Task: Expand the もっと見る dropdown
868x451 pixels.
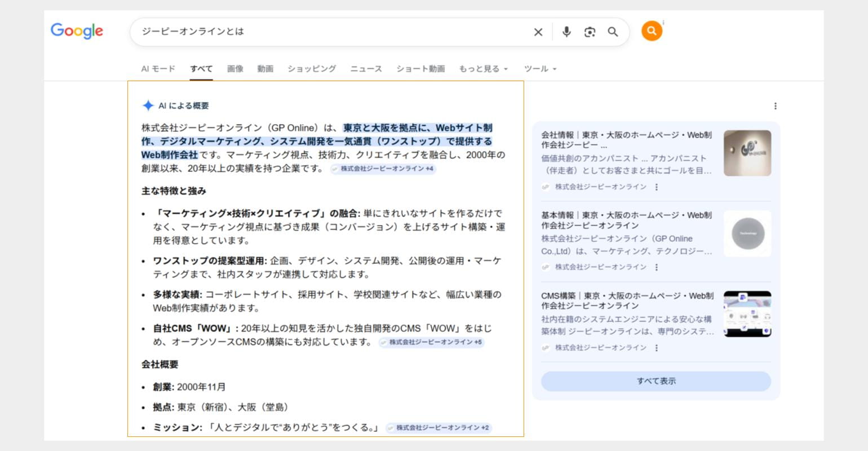Action: [x=483, y=69]
